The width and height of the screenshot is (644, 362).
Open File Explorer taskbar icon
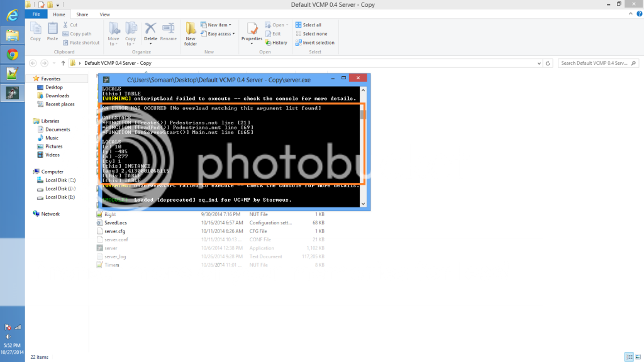[x=13, y=35]
